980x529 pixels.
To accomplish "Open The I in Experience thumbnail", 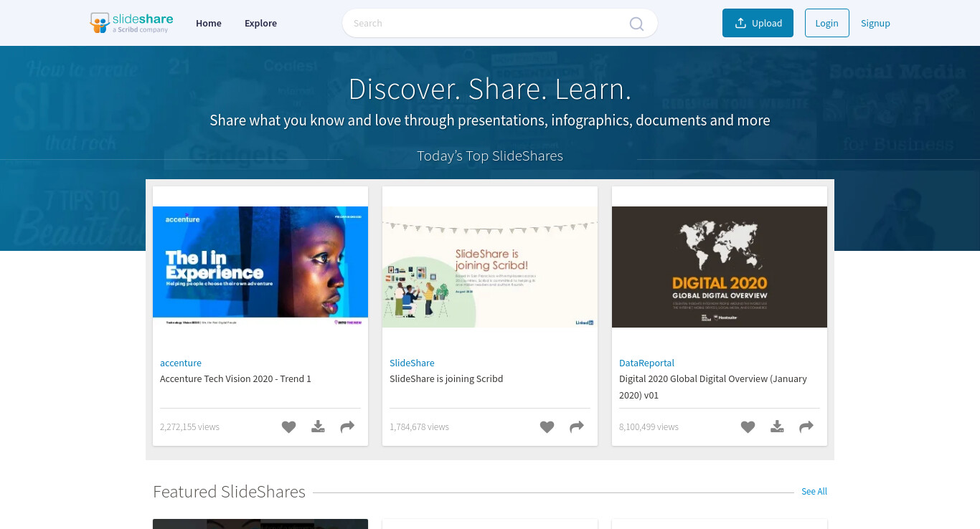I will 260,267.
